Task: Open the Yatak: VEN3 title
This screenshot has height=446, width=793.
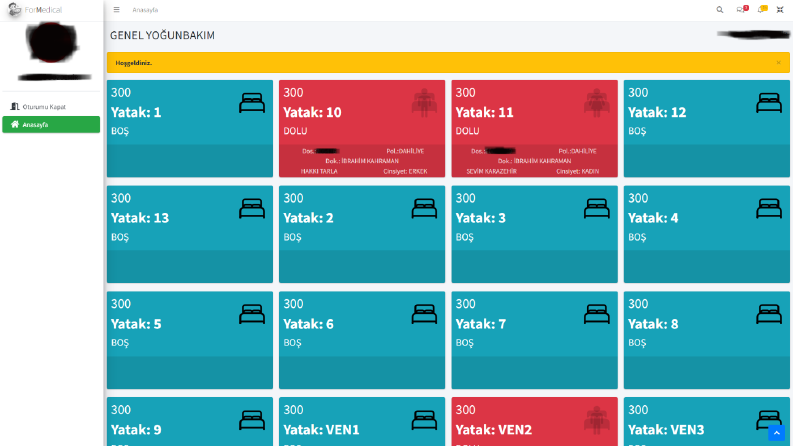Action: click(666, 429)
